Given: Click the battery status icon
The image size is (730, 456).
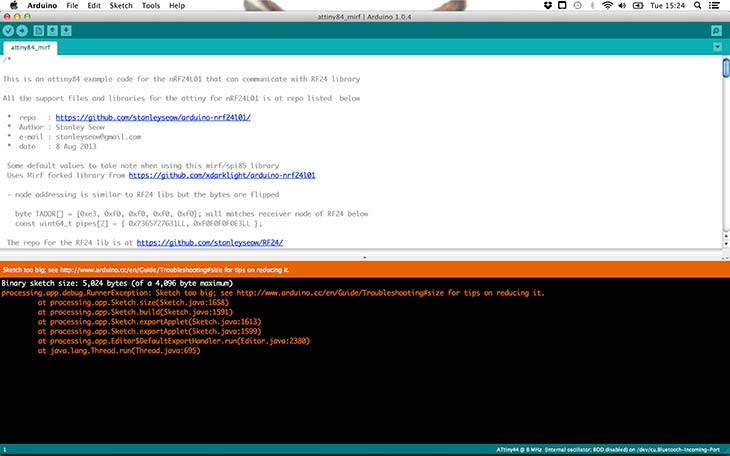Looking at the screenshot, I should (638, 6).
